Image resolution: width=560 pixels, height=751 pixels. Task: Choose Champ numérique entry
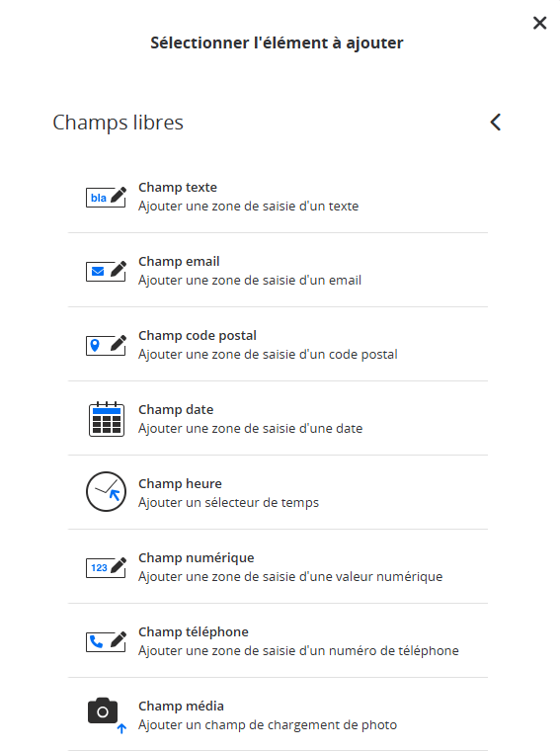(278, 567)
